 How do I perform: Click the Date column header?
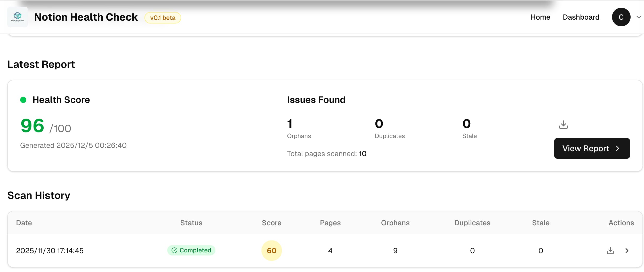tap(24, 223)
